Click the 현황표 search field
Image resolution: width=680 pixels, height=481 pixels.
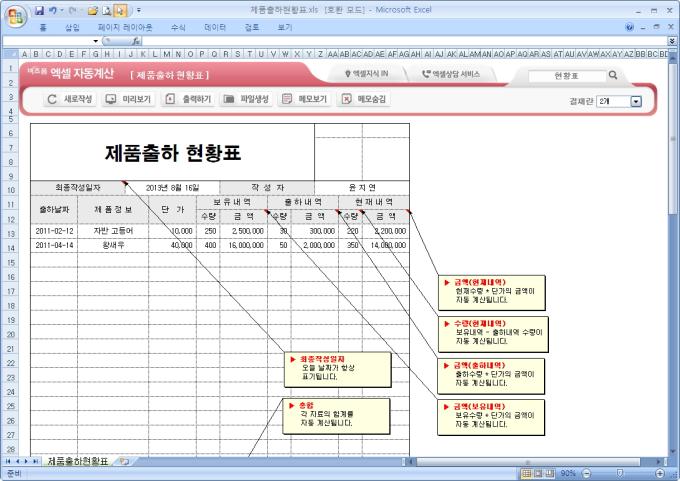tap(567, 76)
